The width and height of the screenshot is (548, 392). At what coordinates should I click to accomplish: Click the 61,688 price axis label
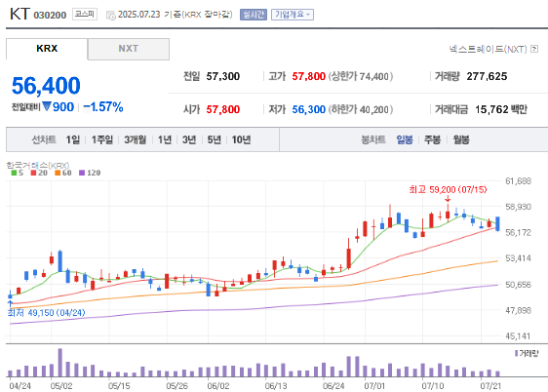[519, 181]
